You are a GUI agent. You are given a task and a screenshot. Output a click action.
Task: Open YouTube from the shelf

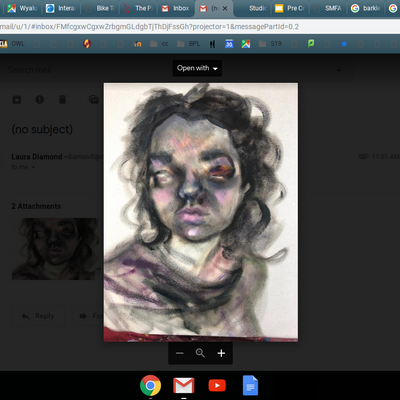coord(217,386)
